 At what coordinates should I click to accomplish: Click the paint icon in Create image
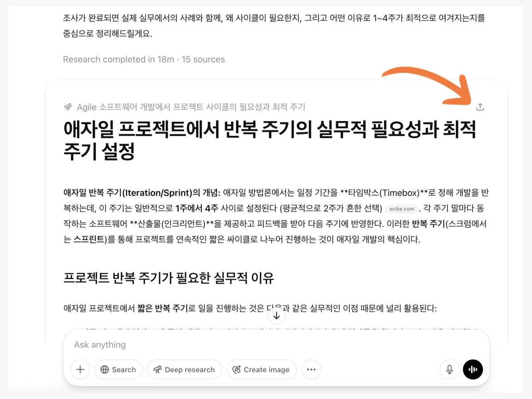click(237, 370)
